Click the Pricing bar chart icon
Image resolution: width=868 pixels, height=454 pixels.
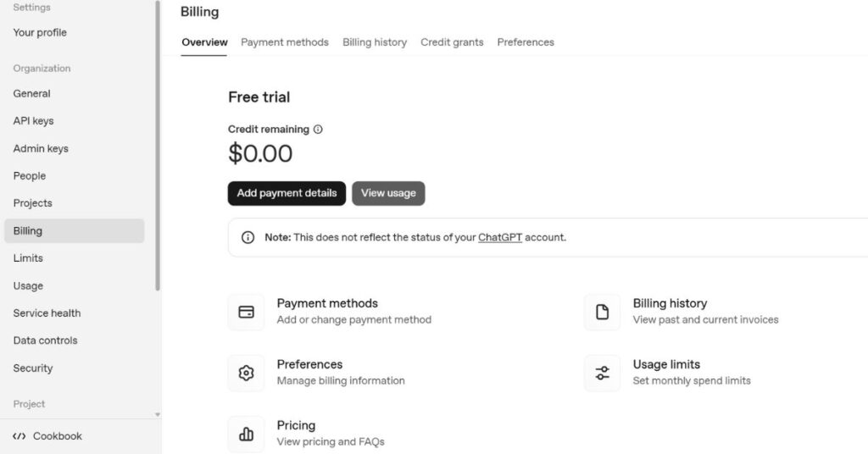(247, 434)
